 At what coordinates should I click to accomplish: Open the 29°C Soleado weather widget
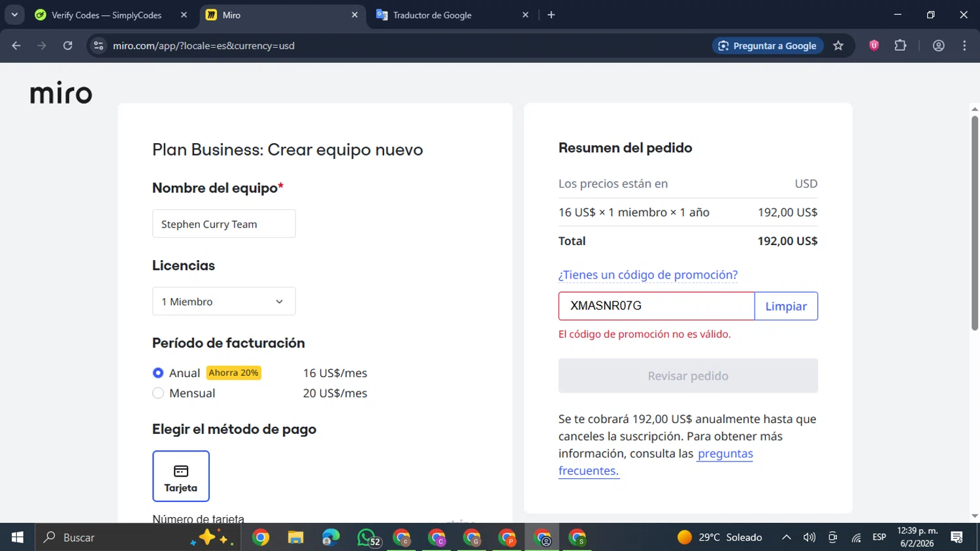[720, 537]
